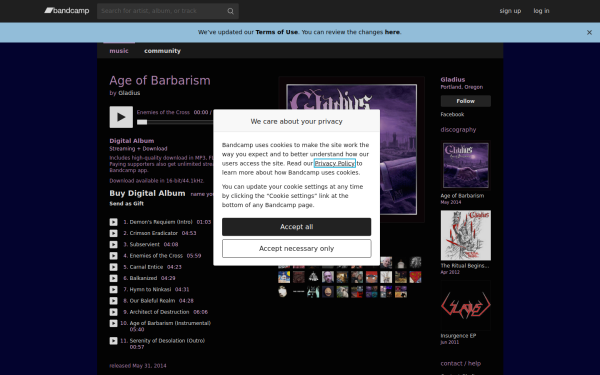Click the playback progress slider handle
600x375 pixels.
click(142, 122)
